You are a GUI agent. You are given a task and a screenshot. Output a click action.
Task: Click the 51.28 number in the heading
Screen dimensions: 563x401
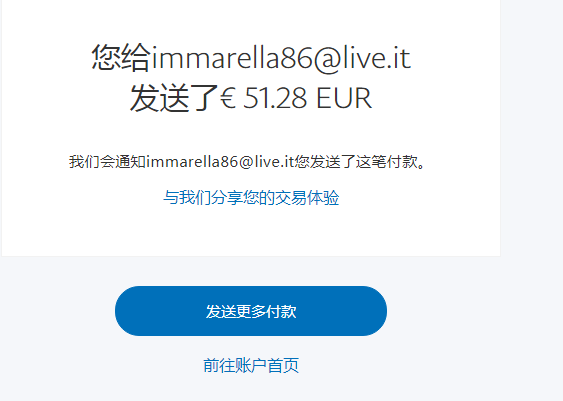tap(275, 98)
